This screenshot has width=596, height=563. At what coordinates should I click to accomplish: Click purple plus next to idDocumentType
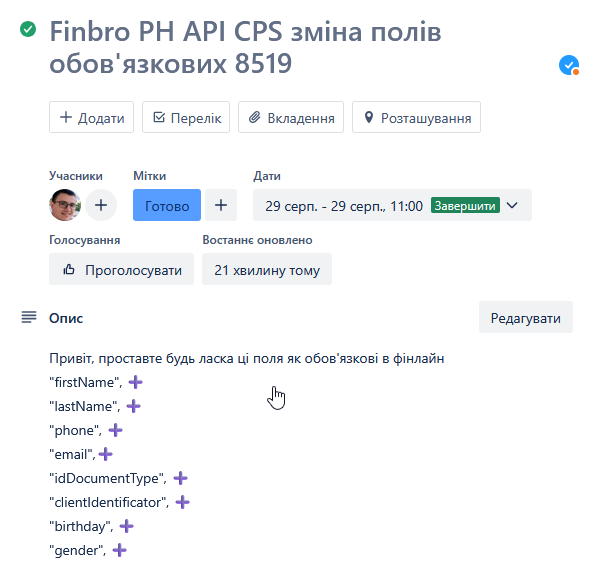[x=181, y=478]
